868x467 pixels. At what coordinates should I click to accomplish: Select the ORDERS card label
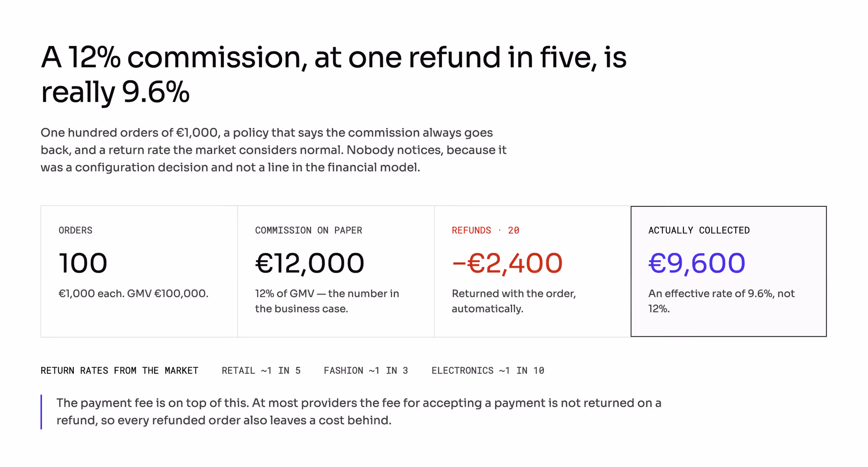click(76, 230)
